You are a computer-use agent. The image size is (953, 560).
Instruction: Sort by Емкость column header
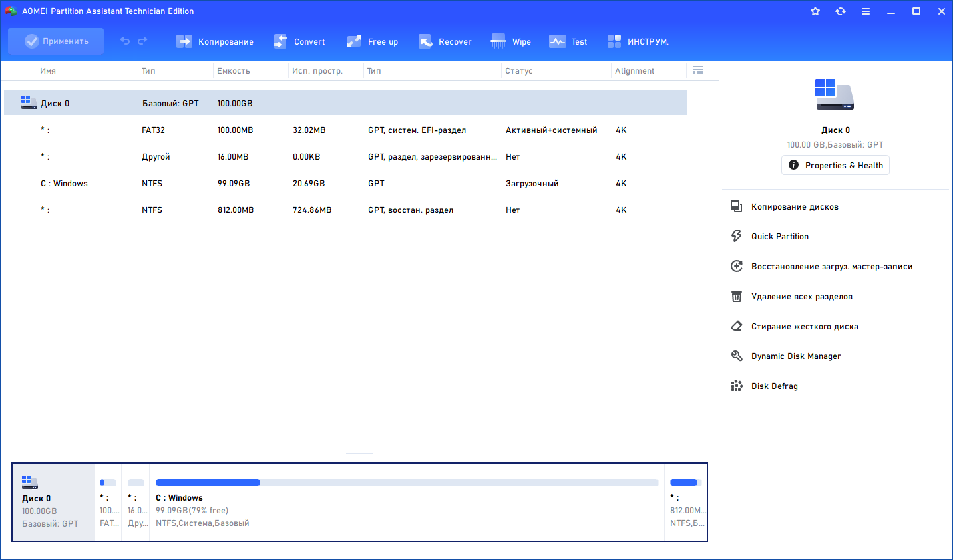coord(233,71)
